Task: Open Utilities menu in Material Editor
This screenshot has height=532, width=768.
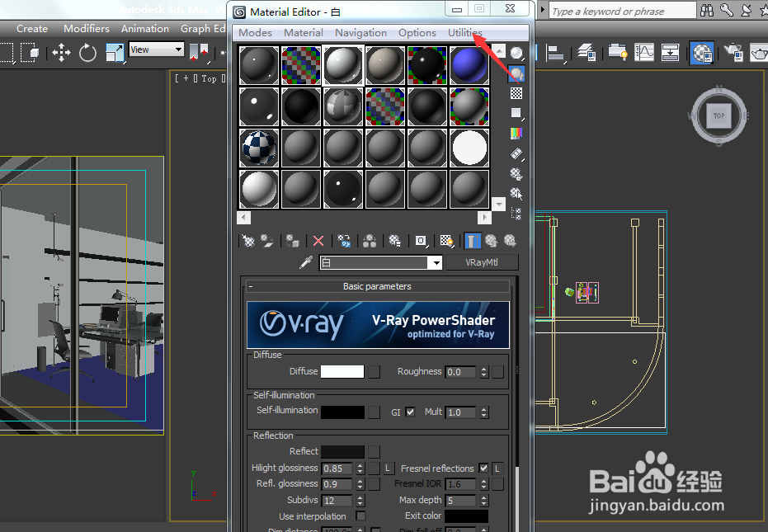Action: (x=464, y=33)
